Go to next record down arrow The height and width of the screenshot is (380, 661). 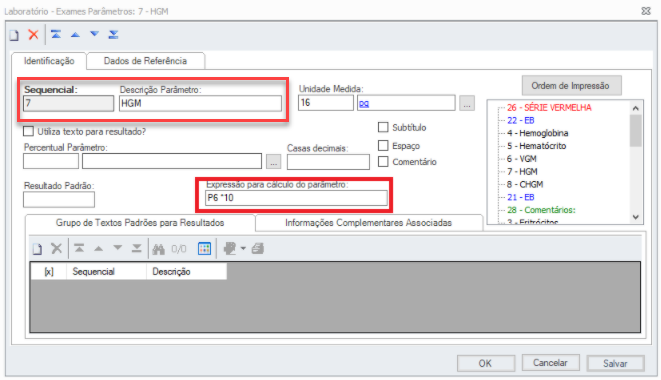tap(94, 34)
